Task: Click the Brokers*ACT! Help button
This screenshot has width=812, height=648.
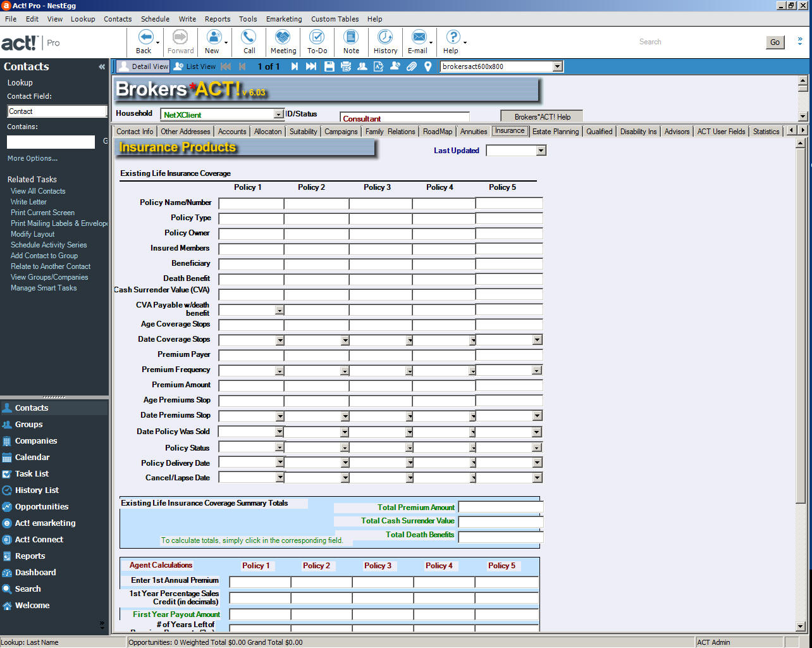Action: coord(542,116)
